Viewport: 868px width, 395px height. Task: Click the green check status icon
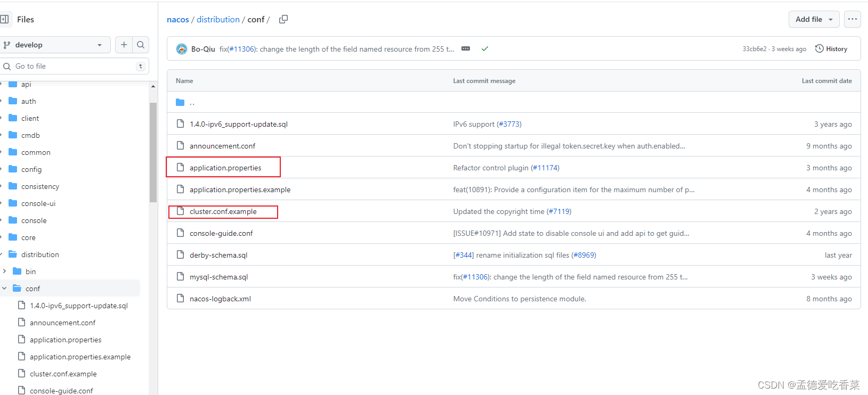pyautogui.click(x=485, y=48)
